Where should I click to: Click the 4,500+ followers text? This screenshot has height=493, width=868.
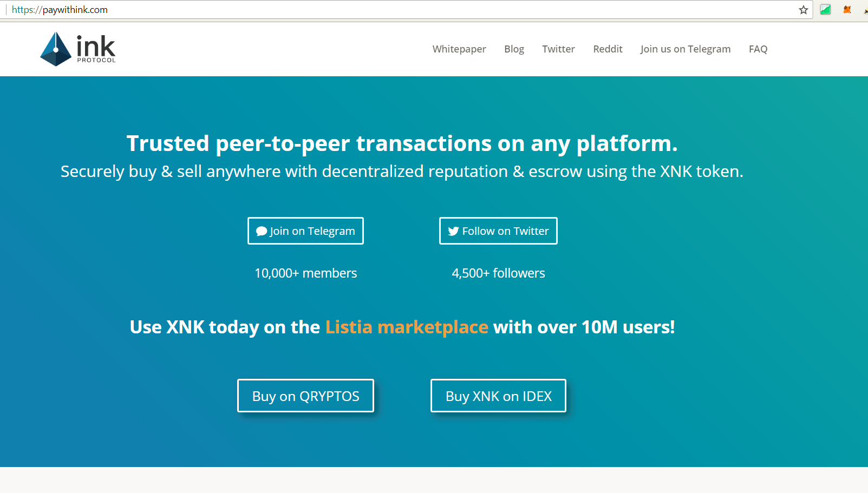pos(498,273)
